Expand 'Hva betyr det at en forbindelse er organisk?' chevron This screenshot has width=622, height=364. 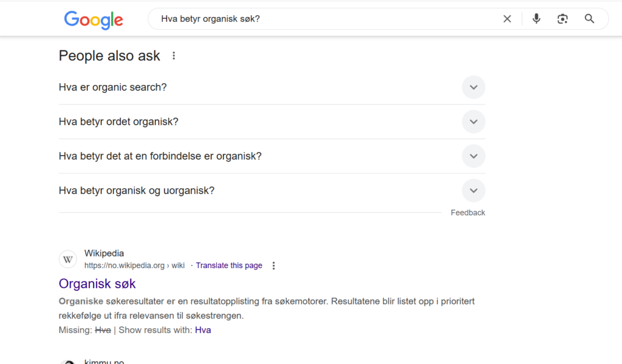coord(473,156)
